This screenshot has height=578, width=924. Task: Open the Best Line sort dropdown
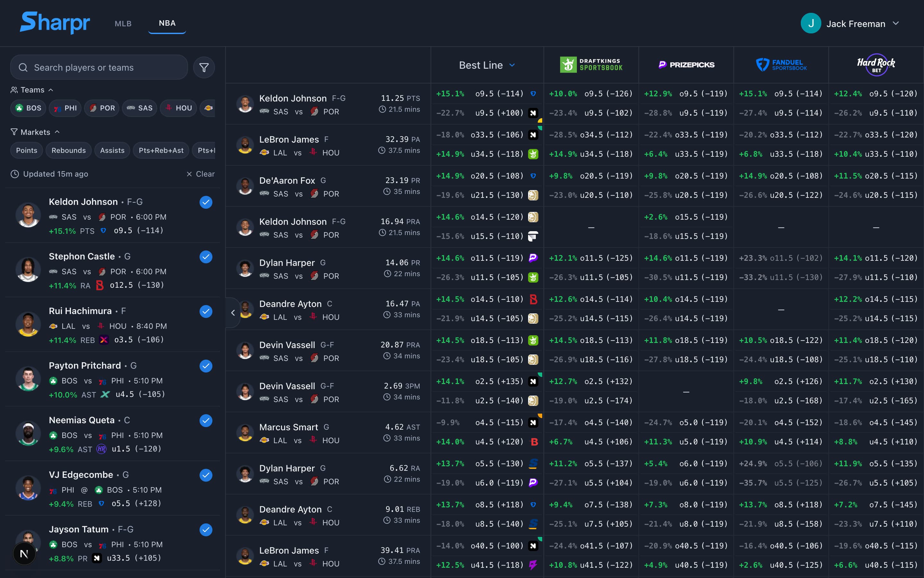(487, 66)
